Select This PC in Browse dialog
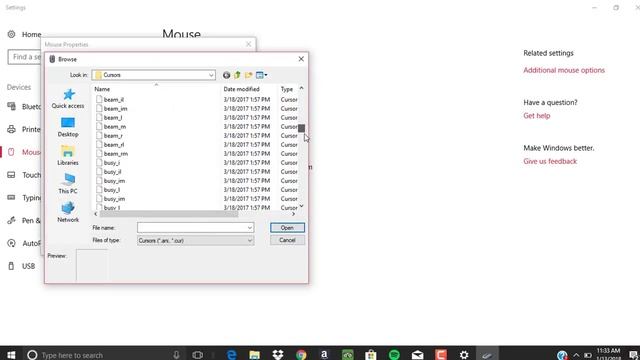640x360 pixels. [x=68, y=184]
